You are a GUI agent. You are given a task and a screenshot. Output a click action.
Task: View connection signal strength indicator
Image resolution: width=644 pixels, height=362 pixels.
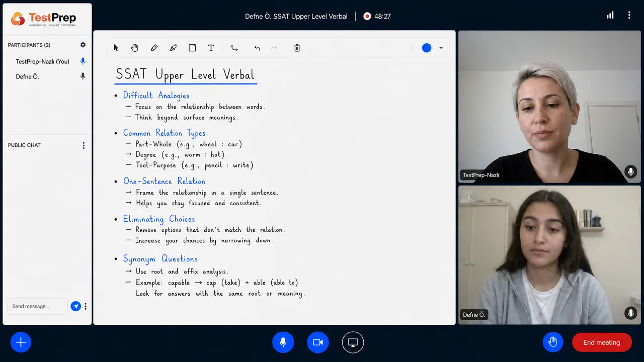pyautogui.click(x=610, y=16)
